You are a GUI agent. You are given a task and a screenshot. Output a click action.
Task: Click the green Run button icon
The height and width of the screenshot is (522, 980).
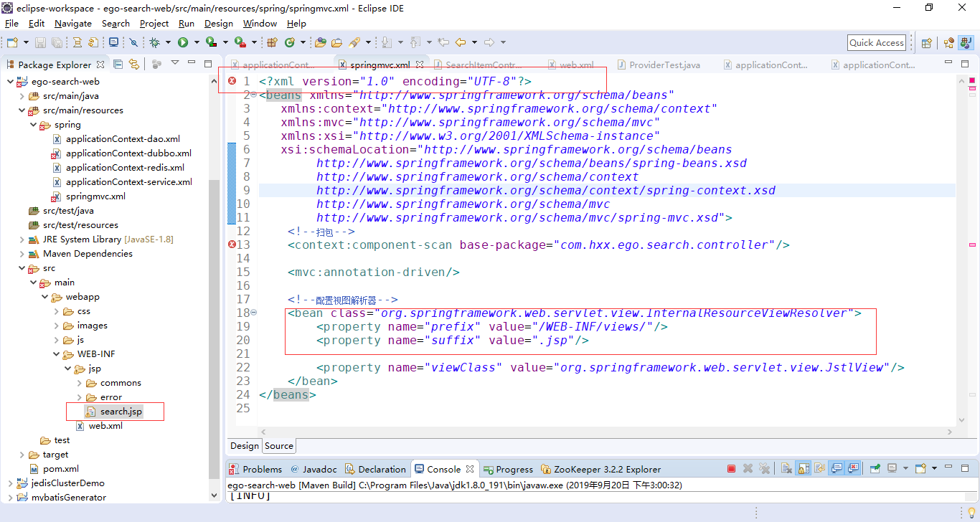[x=183, y=42]
